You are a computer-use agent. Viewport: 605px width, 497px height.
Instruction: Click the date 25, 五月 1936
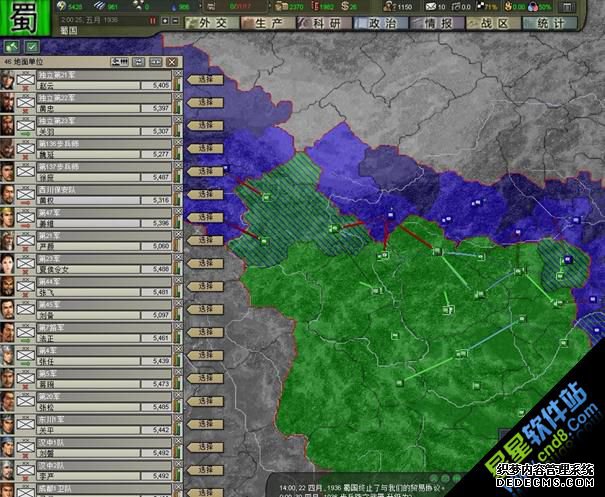pos(95,20)
